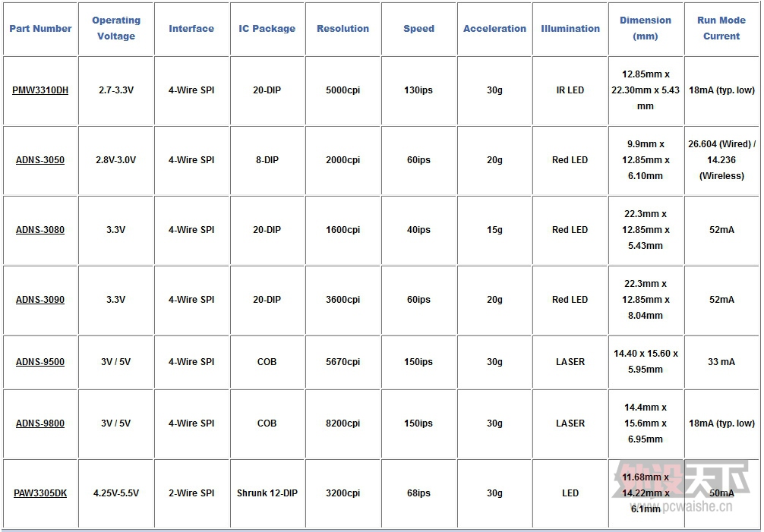Image resolution: width=764 pixels, height=532 pixels.
Task: Open the ADNS-3080 part link
Action: coord(40,230)
